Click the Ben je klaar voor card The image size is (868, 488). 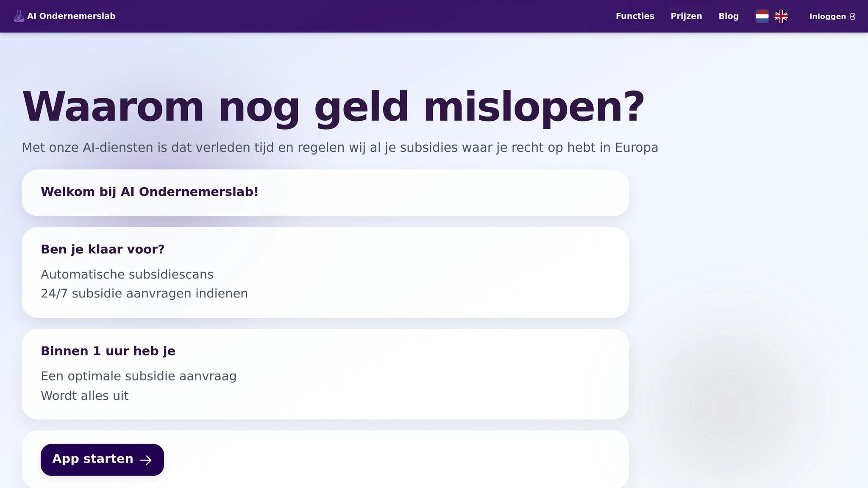click(x=325, y=271)
